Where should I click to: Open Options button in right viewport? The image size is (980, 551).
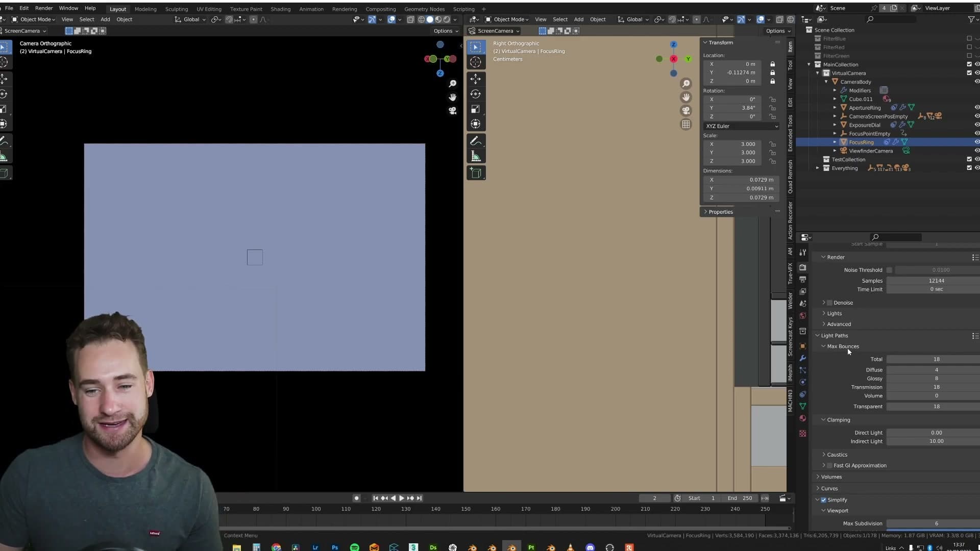coord(778,31)
